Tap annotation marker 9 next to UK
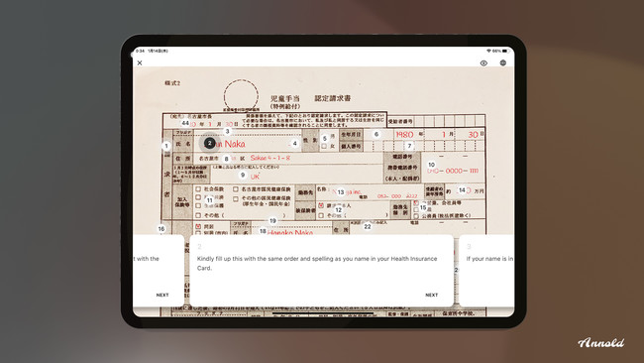 tap(243, 176)
